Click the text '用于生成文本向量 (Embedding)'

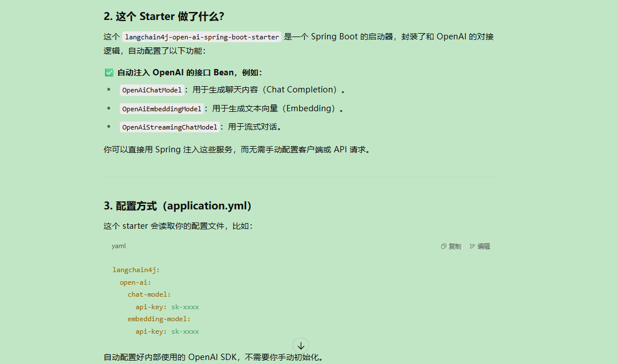tap(273, 108)
